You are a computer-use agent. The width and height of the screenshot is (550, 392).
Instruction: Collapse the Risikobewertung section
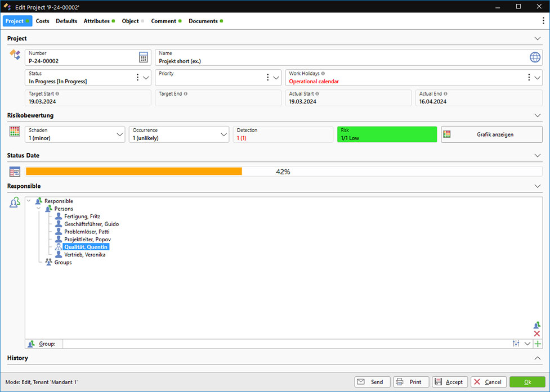537,115
